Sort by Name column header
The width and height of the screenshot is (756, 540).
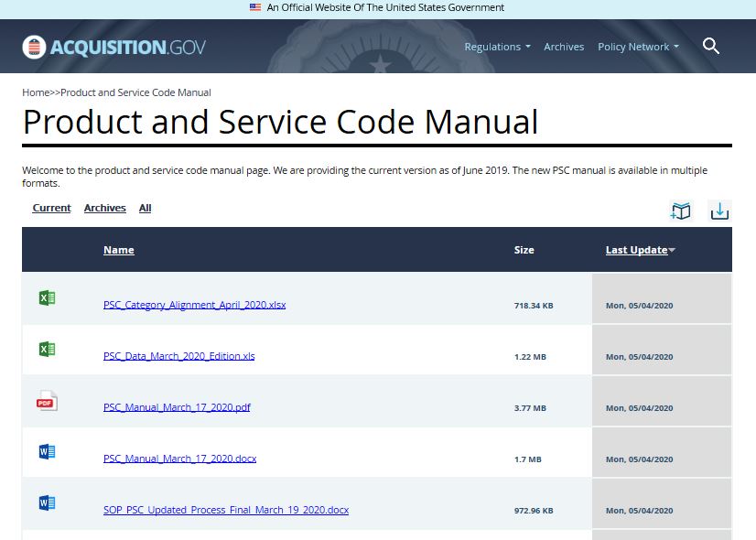click(x=119, y=250)
